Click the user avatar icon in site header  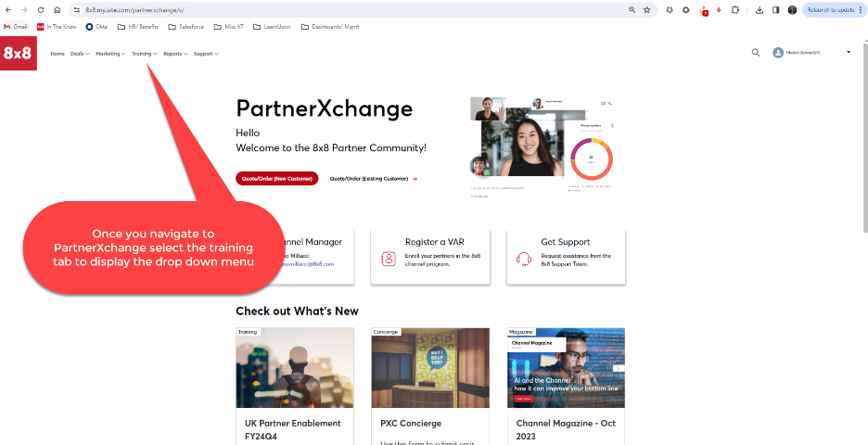[x=778, y=53]
